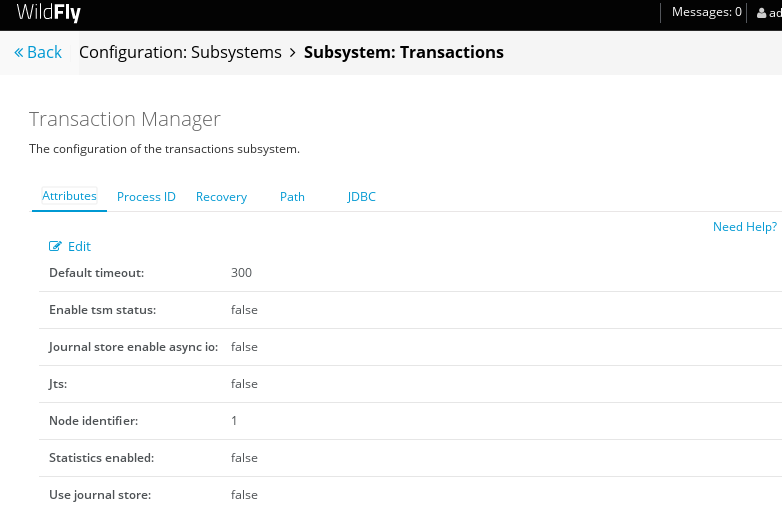Click the user profile icon in header

[x=762, y=13]
